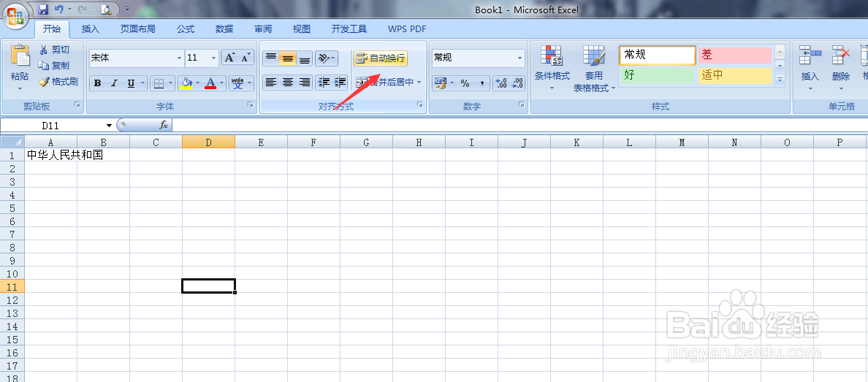Switch to 页面布局 tab
Viewport: 868px width, 382px height.
[x=138, y=29]
